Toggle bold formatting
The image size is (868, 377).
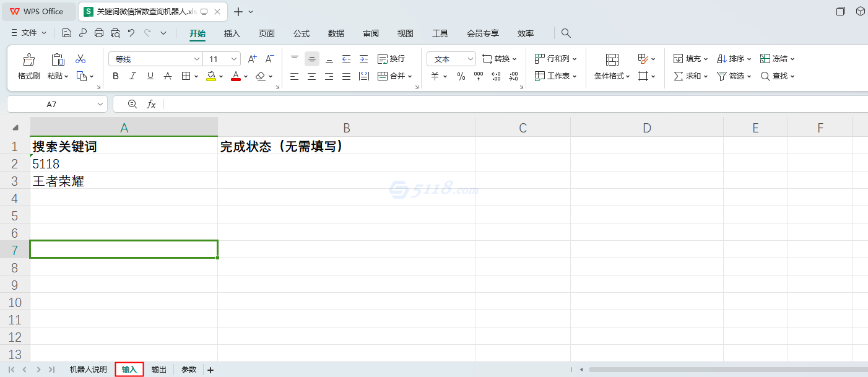(x=116, y=76)
